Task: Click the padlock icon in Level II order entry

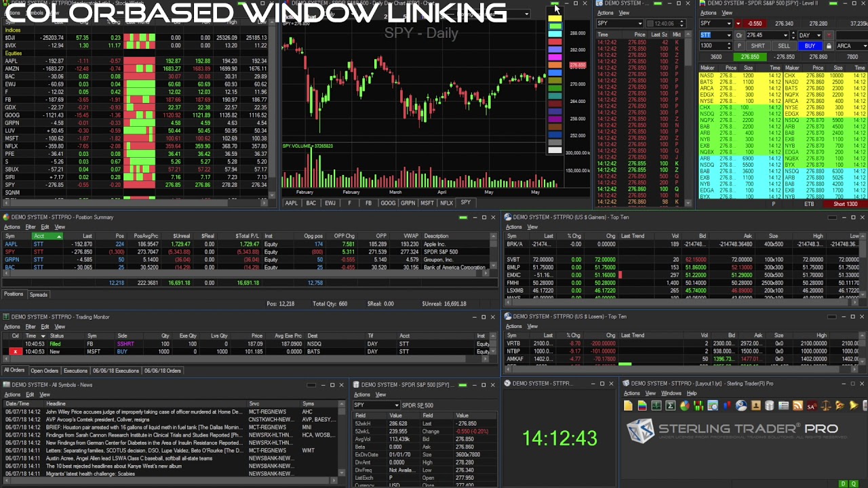Action: pyautogui.click(x=828, y=46)
